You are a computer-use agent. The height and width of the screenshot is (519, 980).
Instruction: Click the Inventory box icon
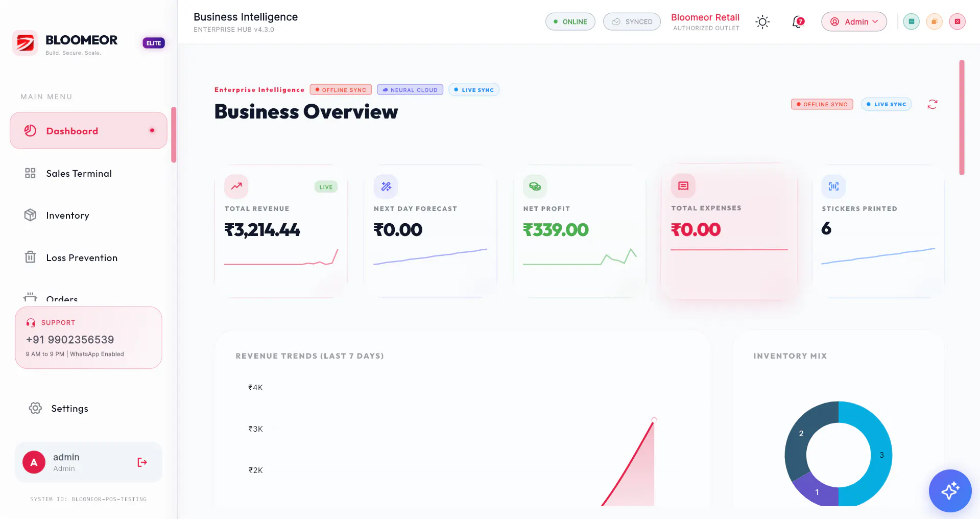point(30,215)
